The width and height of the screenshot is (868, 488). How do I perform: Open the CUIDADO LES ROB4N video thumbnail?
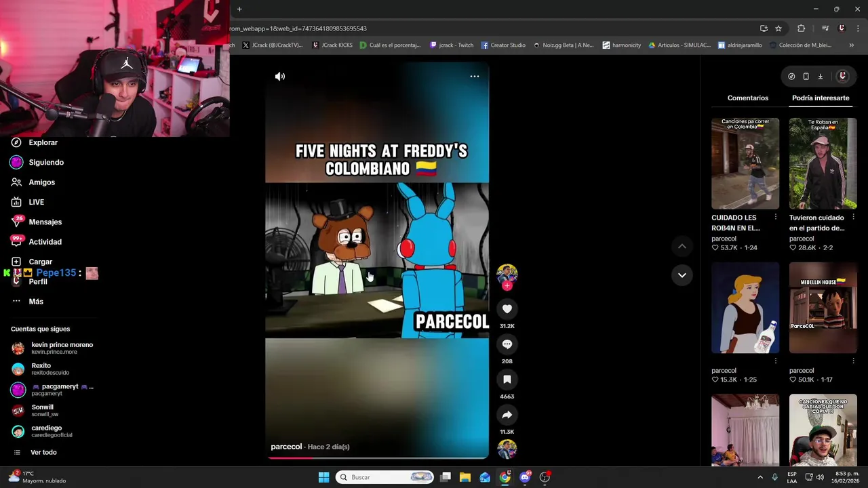click(745, 163)
